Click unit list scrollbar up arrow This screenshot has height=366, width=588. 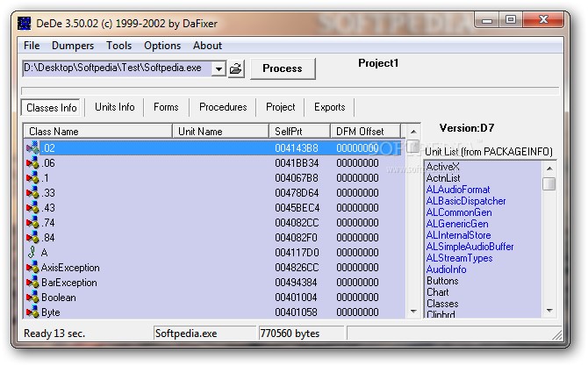(x=549, y=169)
